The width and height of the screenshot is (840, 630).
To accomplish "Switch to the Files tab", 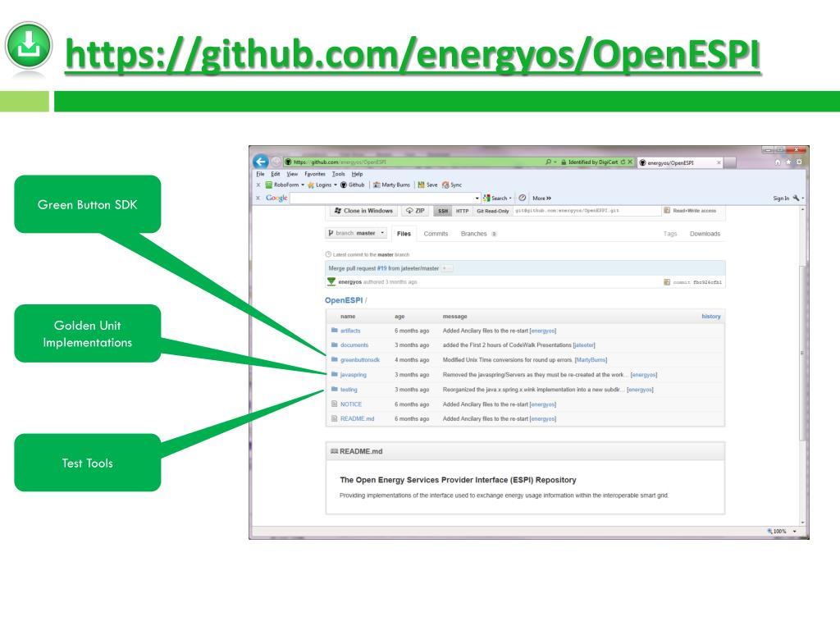I will click(x=404, y=234).
